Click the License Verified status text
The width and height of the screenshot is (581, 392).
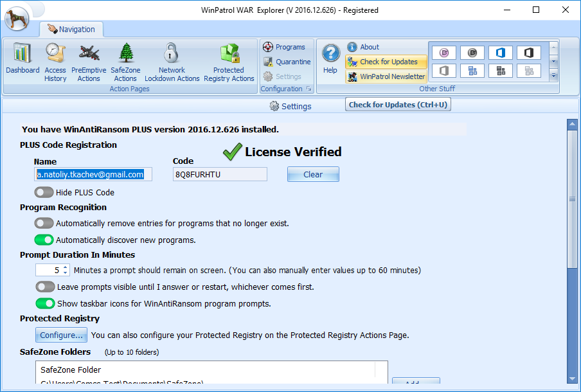[293, 152]
